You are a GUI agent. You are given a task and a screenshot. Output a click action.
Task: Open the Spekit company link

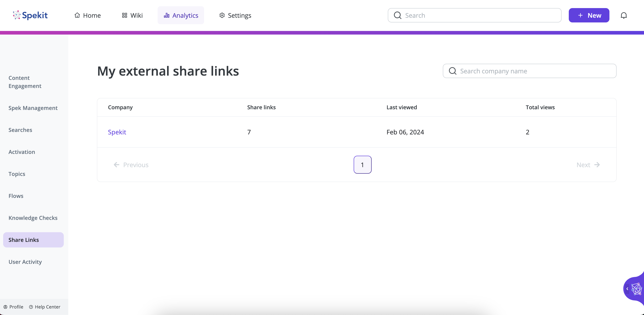click(x=117, y=132)
